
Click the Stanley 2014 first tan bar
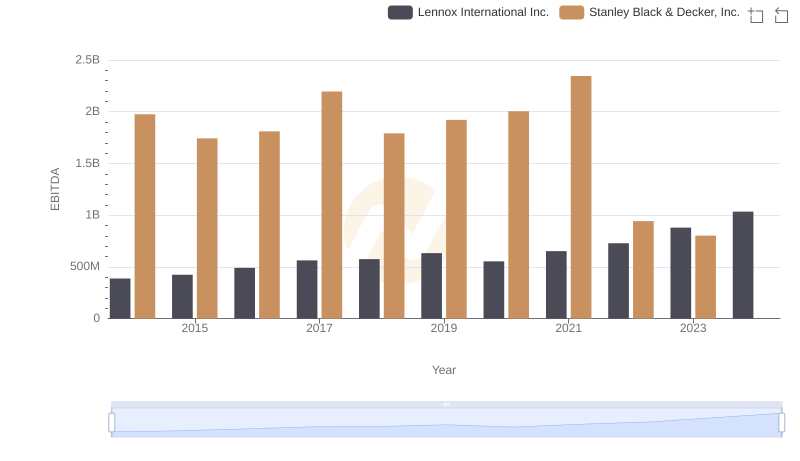pyautogui.click(x=145, y=216)
